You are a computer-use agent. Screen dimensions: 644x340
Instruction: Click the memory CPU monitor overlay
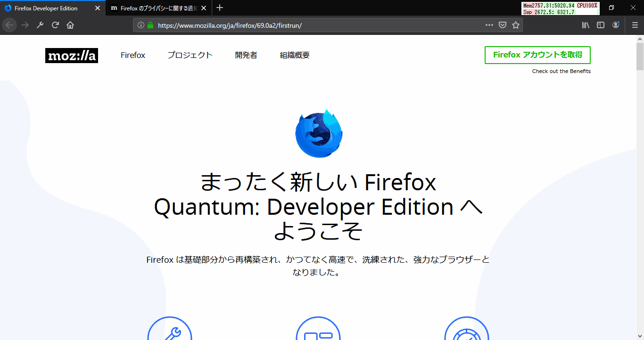click(x=561, y=8)
